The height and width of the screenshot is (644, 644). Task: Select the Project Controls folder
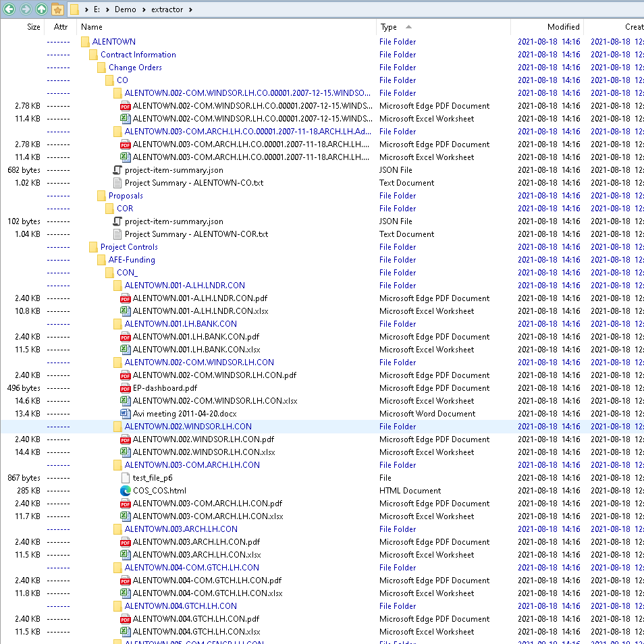coord(129,247)
